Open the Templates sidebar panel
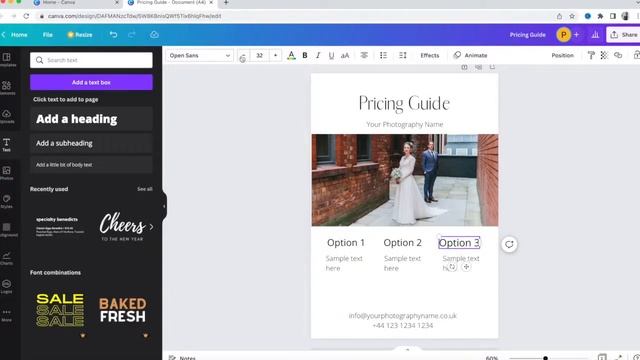640x360 pixels. pos(7,60)
